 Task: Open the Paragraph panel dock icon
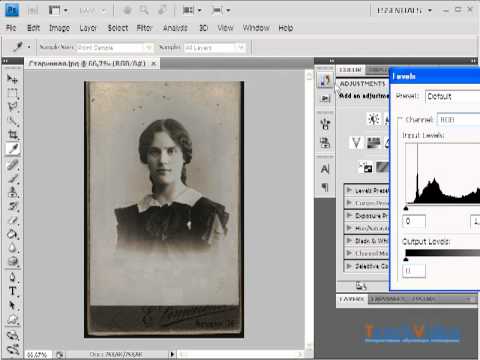click(x=325, y=187)
